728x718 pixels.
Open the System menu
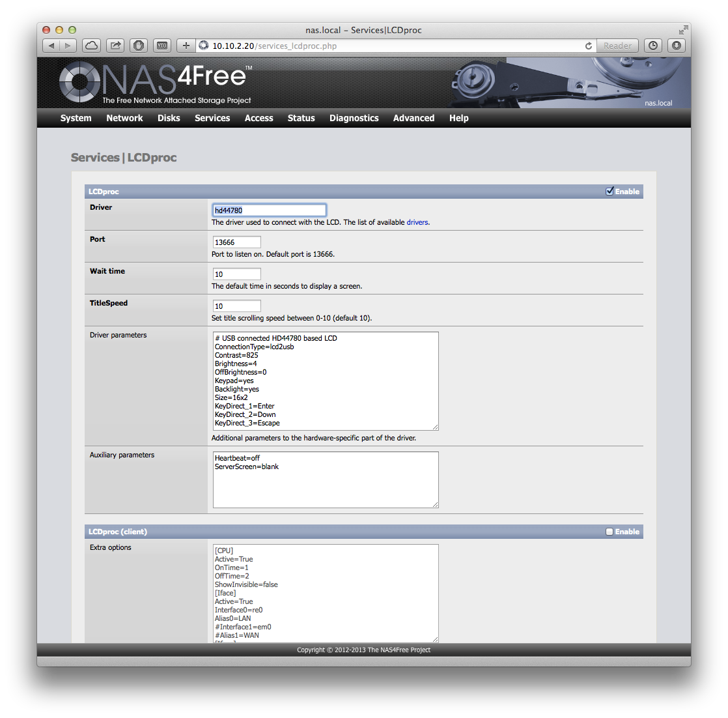(76, 118)
